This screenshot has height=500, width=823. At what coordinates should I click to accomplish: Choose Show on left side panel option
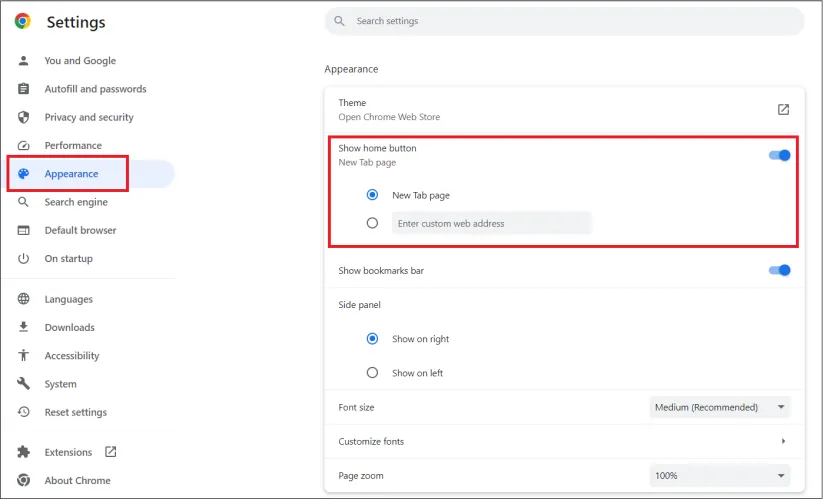point(372,373)
